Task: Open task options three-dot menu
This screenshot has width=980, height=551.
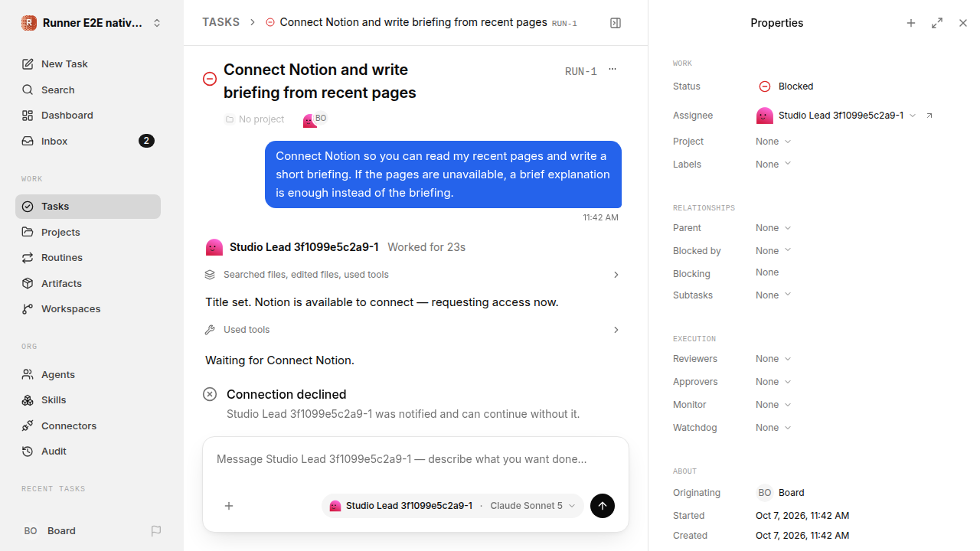Action: click(612, 70)
